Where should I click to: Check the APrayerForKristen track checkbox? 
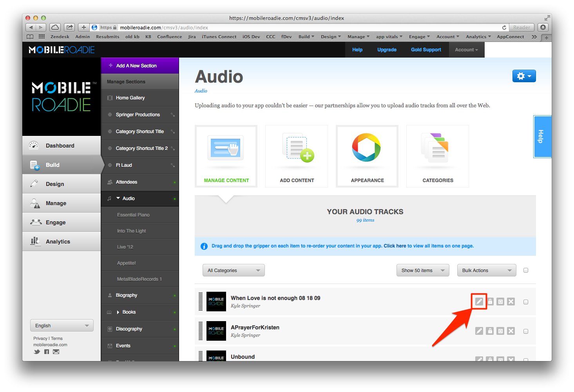pyautogui.click(x=526, y=331)
